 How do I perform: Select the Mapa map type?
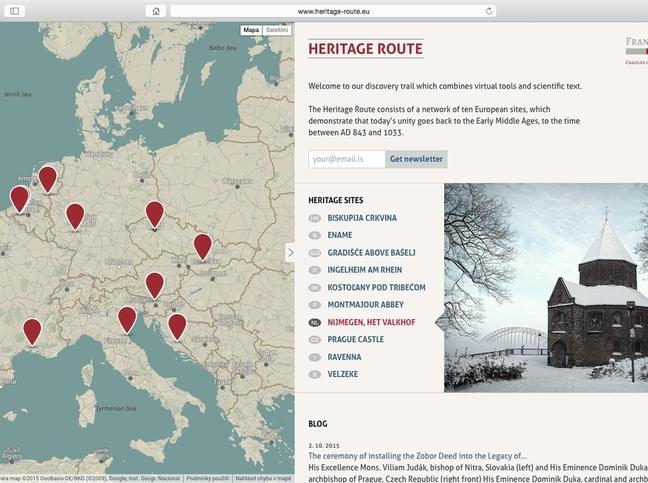pyautogui.click(x=251, y=30)
